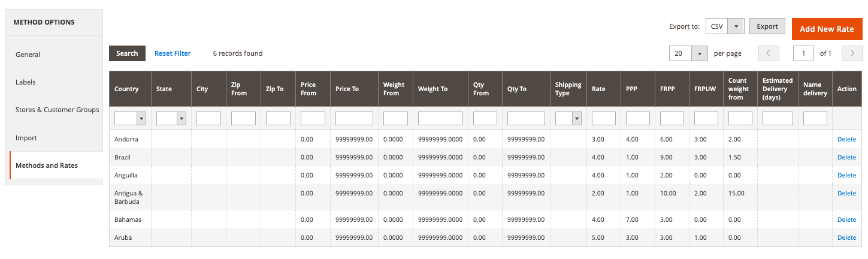The width and height of the screenshot is (868, 259).
Task: Open the Country filter dropdown
Action: 131,119
